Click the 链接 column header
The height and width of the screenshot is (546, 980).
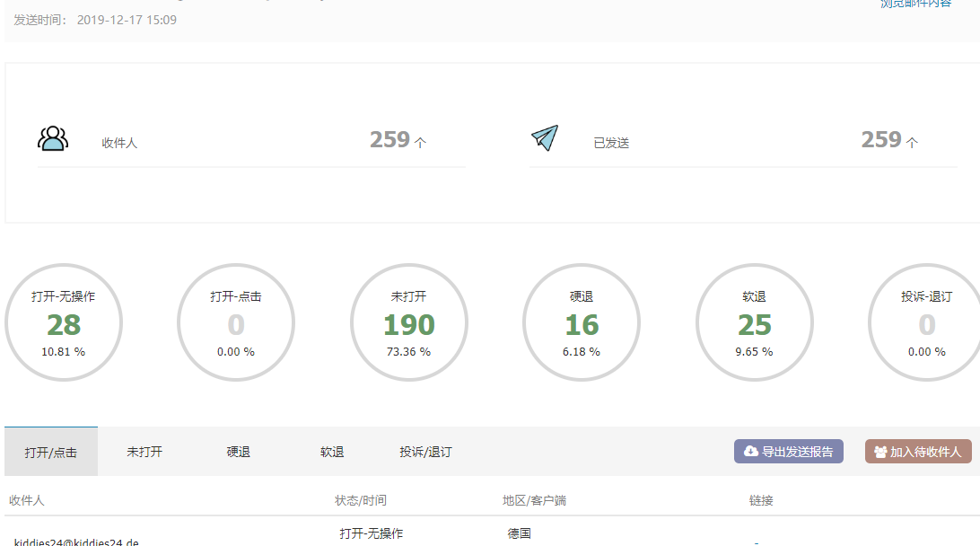click(x=761, y=500)
